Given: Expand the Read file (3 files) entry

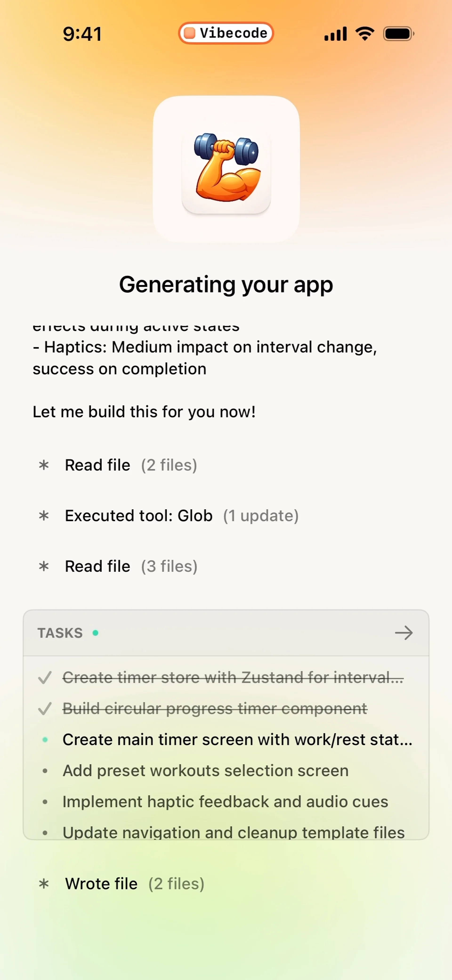Looking at the screenshot, I should click(x=131, y=566).
